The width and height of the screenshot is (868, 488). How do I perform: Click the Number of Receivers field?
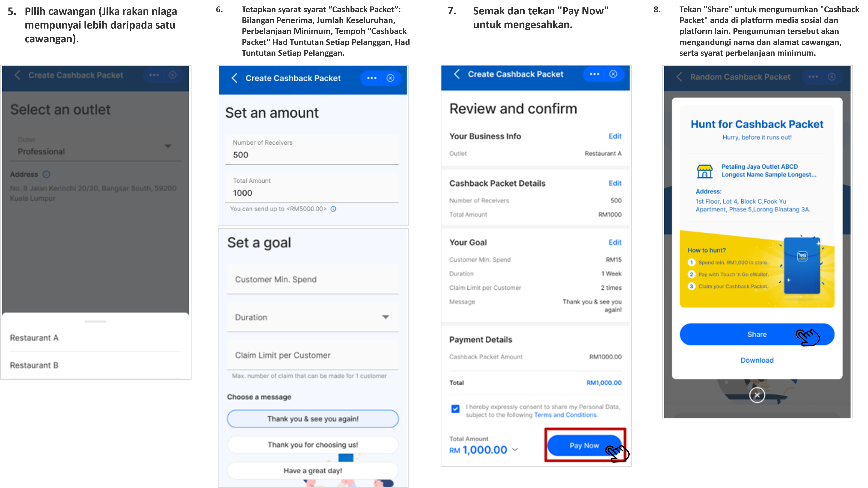(x=312, y=150)
